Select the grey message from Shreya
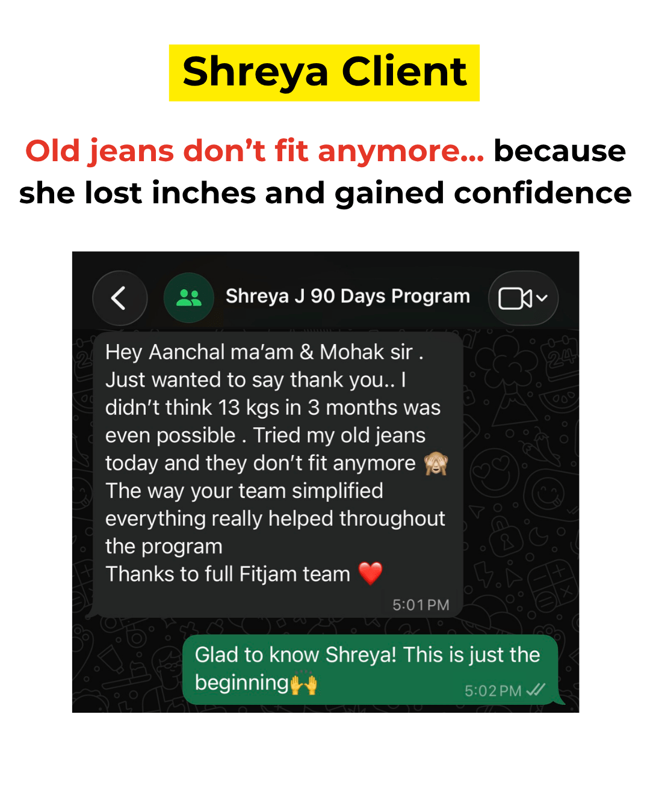Image resolution: width=650 pixels, height=812 pixels. point(278,475)
